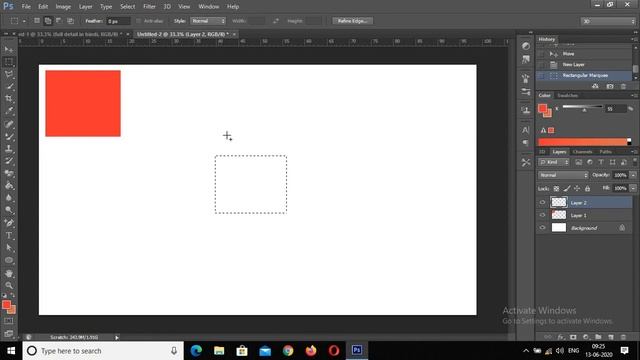Select the History Brush tool
Screen dimensions: 640x360
pos(9,161)
